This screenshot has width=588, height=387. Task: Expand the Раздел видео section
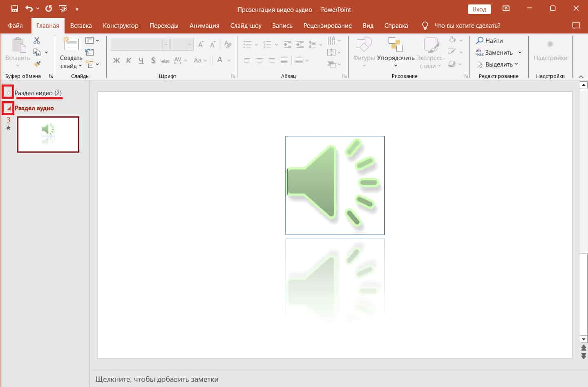[8, 93]
